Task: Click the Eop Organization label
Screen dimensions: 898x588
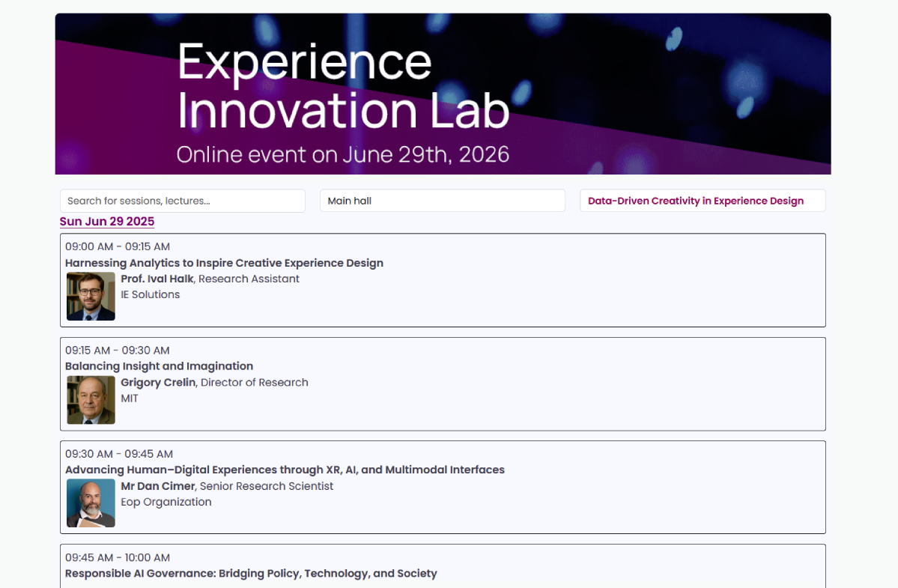Action: click(x=166, y=502)
